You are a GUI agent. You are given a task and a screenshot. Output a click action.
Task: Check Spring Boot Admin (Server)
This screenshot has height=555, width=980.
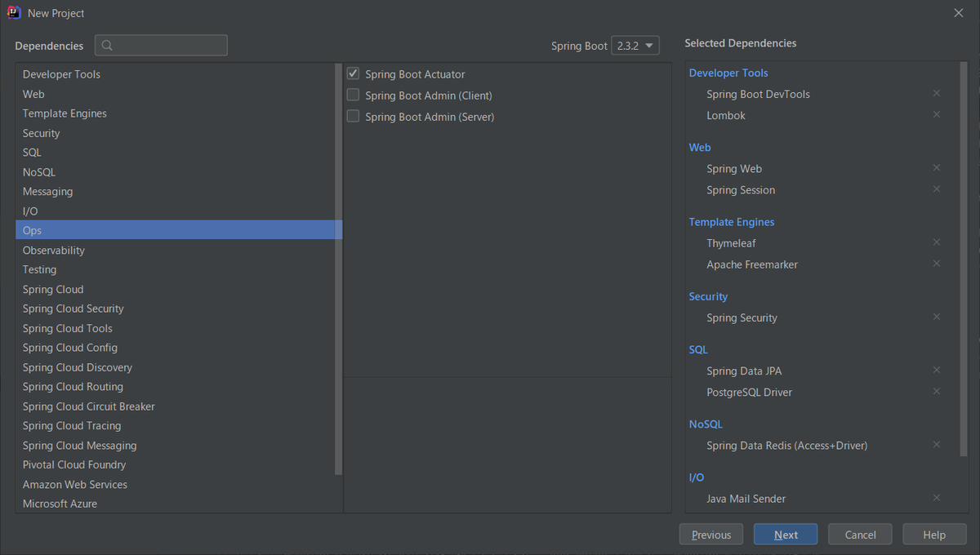pyautogui.click(x=353, y=116)
